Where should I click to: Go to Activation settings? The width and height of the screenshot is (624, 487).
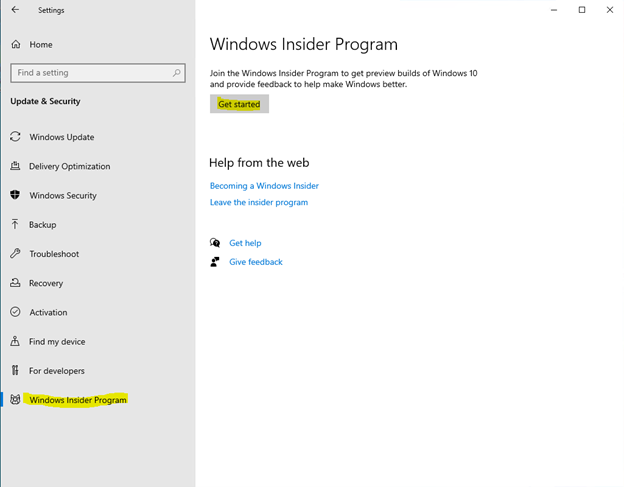[48, 312]
